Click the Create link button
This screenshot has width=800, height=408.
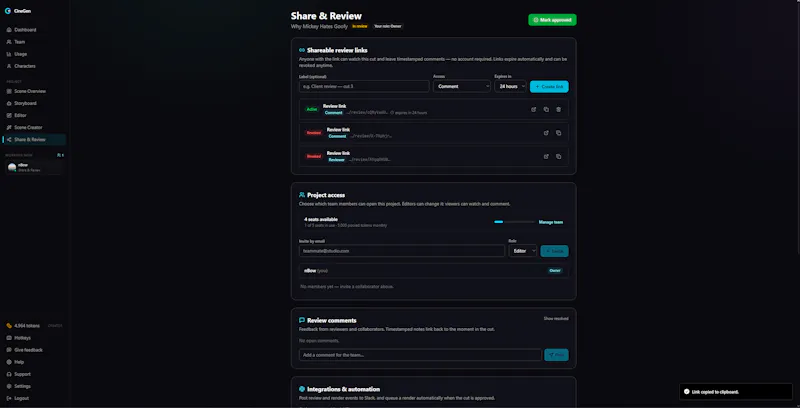click(549, 87)
